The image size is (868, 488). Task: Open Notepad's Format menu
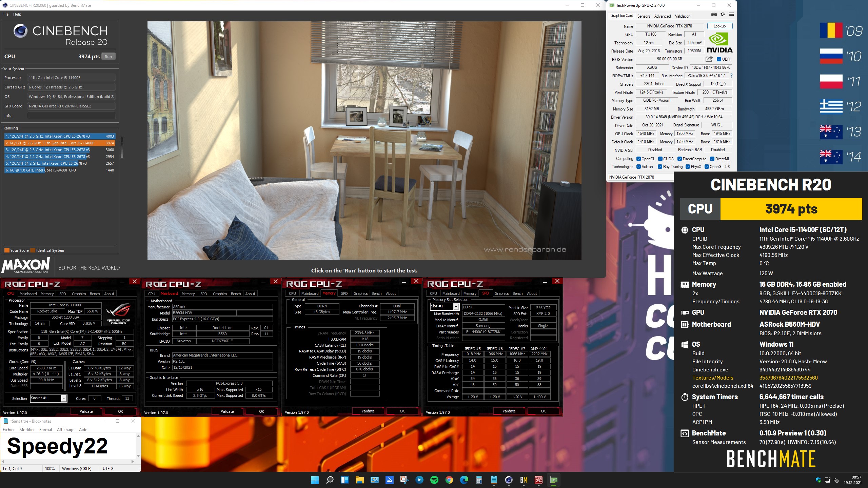(x=45, y=430)
